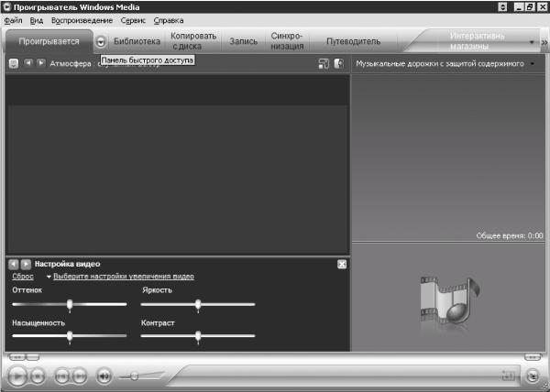Click Выберите настройки увеличения видео link

coord(124,277)
